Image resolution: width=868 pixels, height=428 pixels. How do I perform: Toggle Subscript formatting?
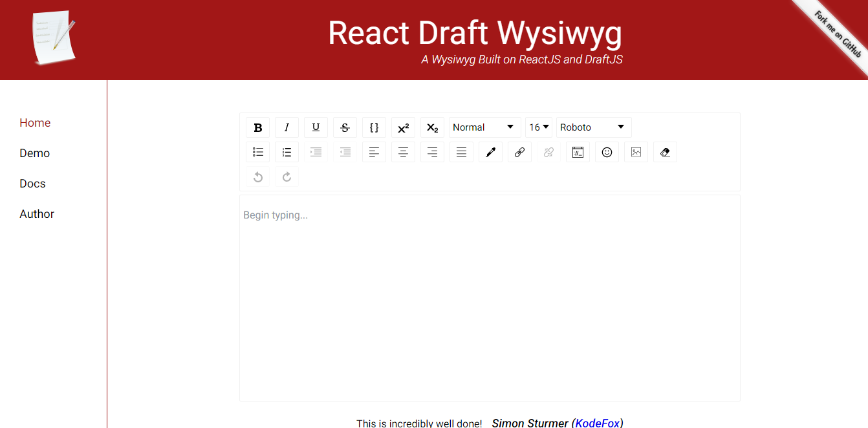(432, 127)
